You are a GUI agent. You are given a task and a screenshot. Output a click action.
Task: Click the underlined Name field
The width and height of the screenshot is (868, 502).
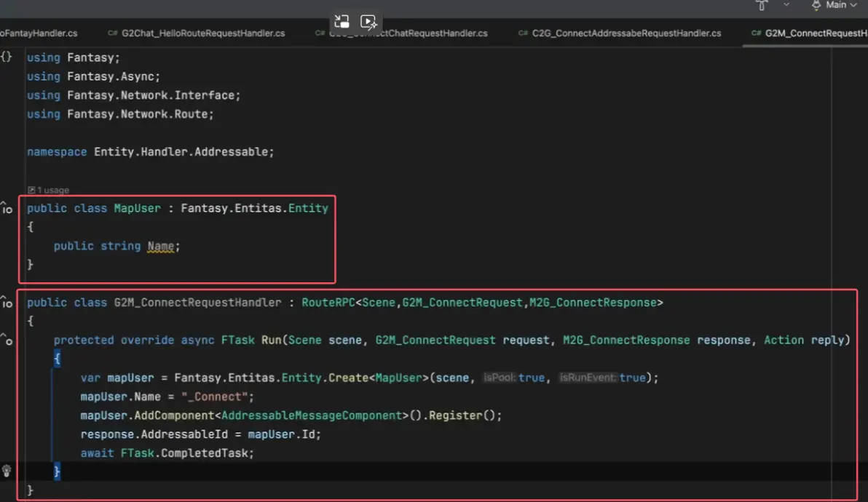coord(160,246)
